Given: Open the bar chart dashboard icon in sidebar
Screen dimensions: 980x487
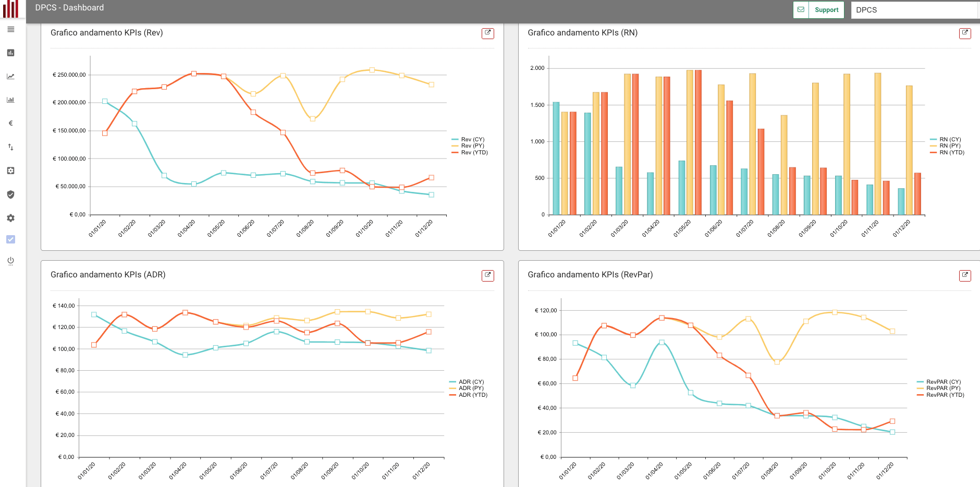Looking at the screenshot, I should pos(10,53).
